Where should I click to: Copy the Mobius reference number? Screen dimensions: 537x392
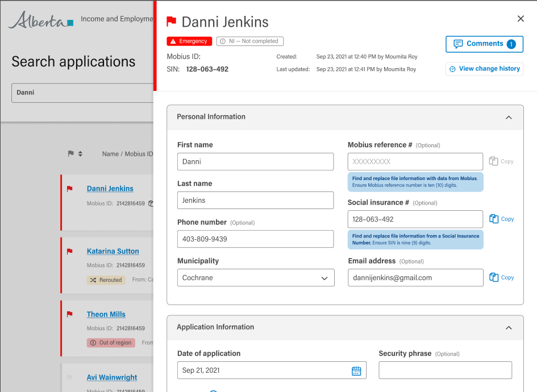click(x=501, y=161)
